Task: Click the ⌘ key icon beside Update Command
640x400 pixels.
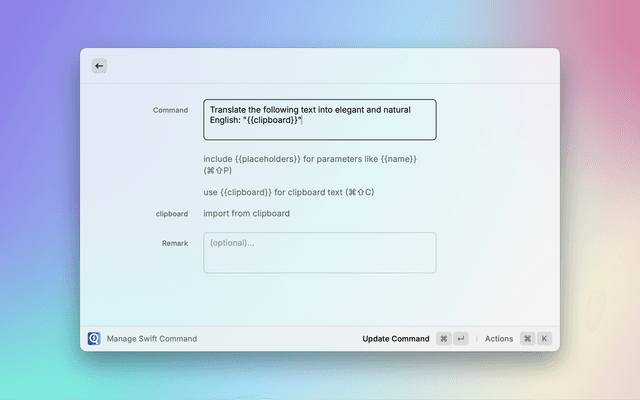Action: click(443, 339)
